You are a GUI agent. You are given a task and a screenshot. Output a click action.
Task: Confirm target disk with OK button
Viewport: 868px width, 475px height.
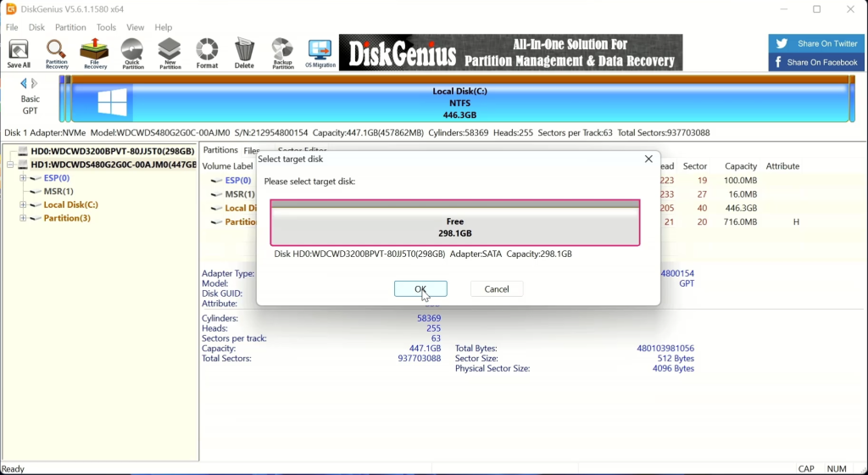coord(420,289)
